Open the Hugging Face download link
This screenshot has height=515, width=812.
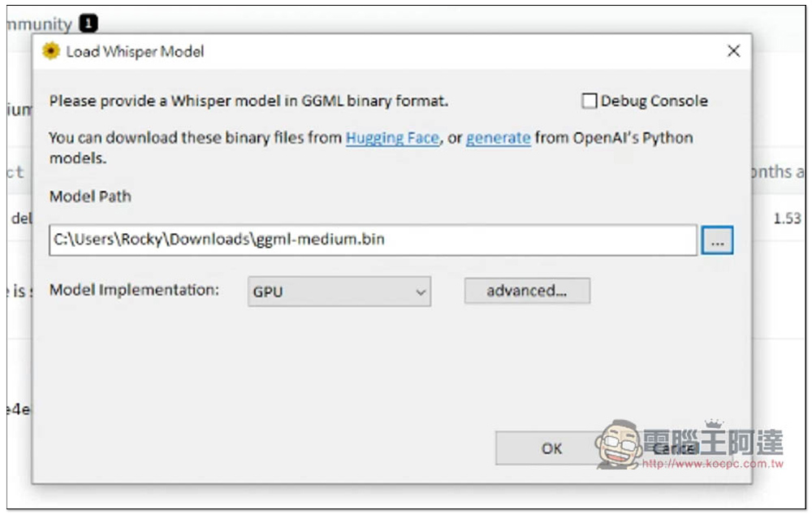pos(392,138)
